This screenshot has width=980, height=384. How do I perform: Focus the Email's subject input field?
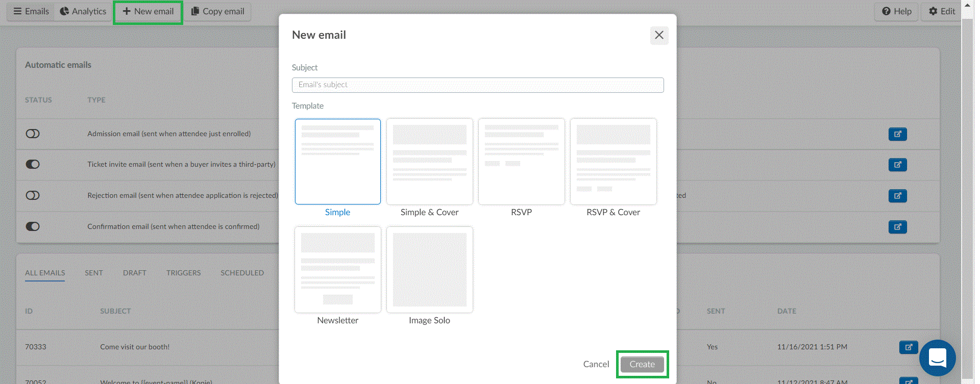pyautogui.click(x=478, y=85)
